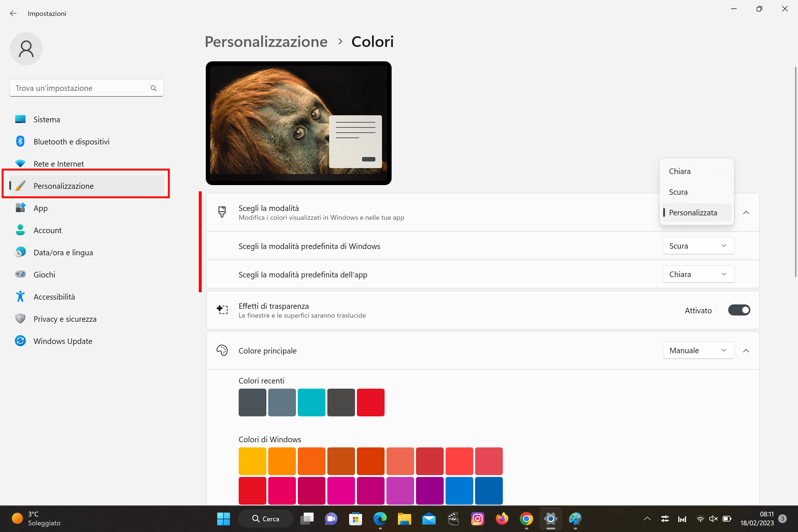Collapse the Scegli la modalità section
The image size is (798, 532).
746,212
